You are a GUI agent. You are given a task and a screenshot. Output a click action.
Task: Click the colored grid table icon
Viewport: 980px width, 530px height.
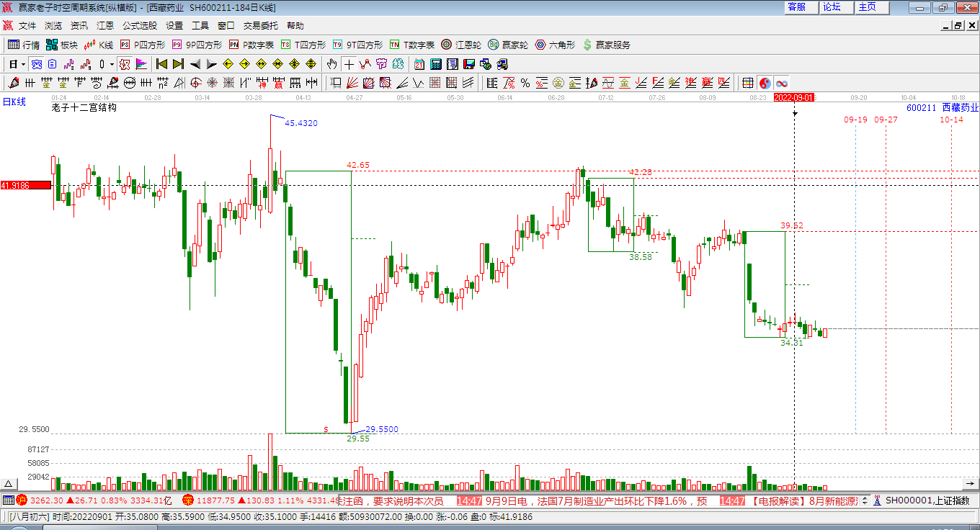pyautogui.click(x=748, y=83)
